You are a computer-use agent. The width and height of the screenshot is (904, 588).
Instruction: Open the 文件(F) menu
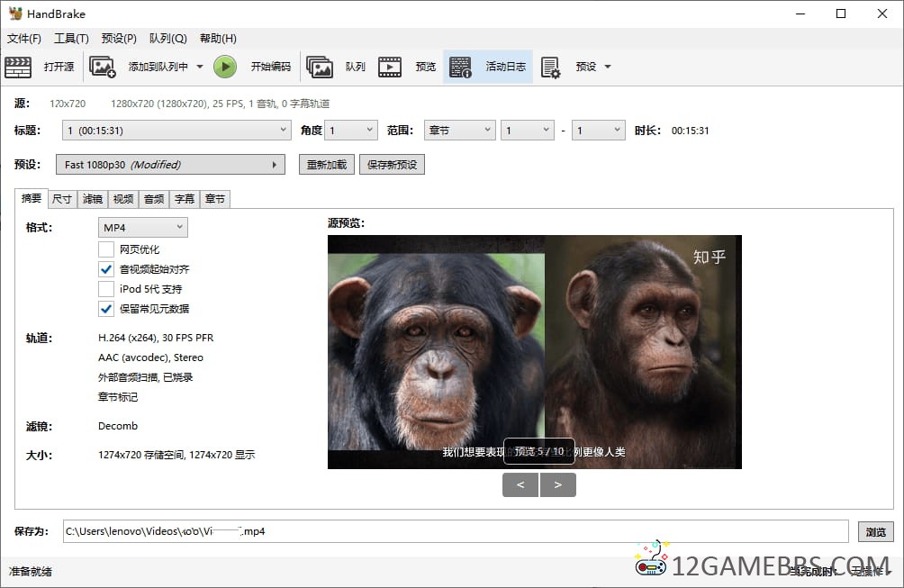point(24,39)
